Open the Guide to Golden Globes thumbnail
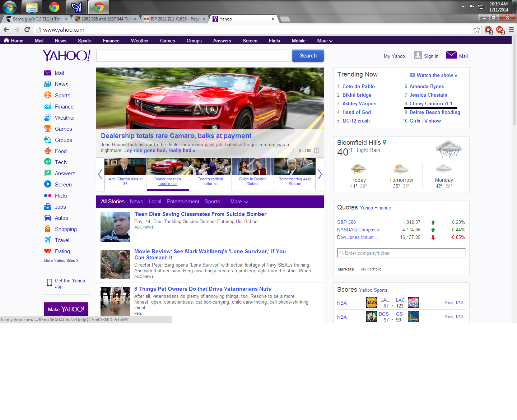The image size is (517, 420). pos(252,174)
